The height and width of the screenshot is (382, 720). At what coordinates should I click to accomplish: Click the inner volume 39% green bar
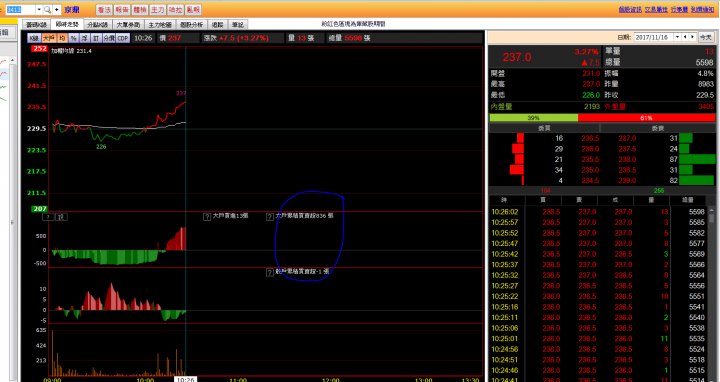click(534, 118)
